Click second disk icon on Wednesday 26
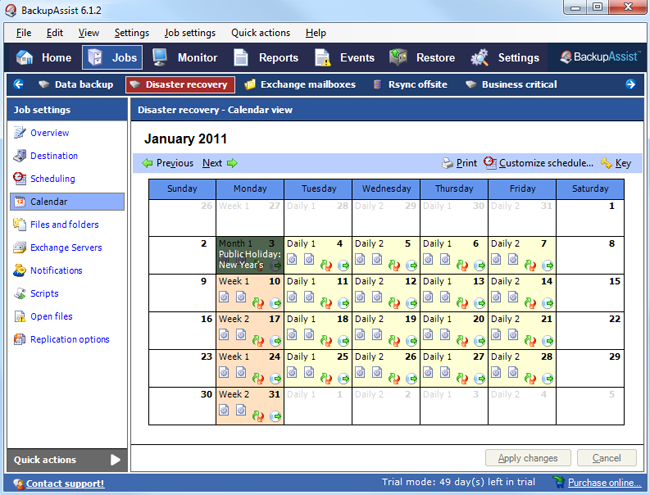This screenshot has height=495, width=650. [x=377, y=373]
